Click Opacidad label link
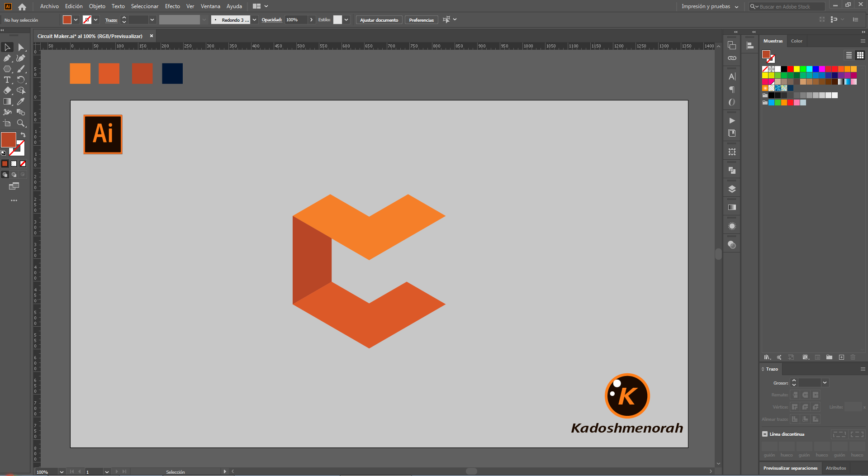 (272, 20)
